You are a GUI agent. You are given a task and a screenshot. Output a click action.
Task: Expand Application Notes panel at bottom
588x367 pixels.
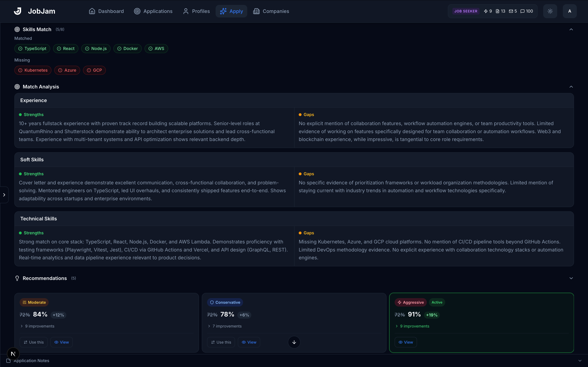click(580, 361)
